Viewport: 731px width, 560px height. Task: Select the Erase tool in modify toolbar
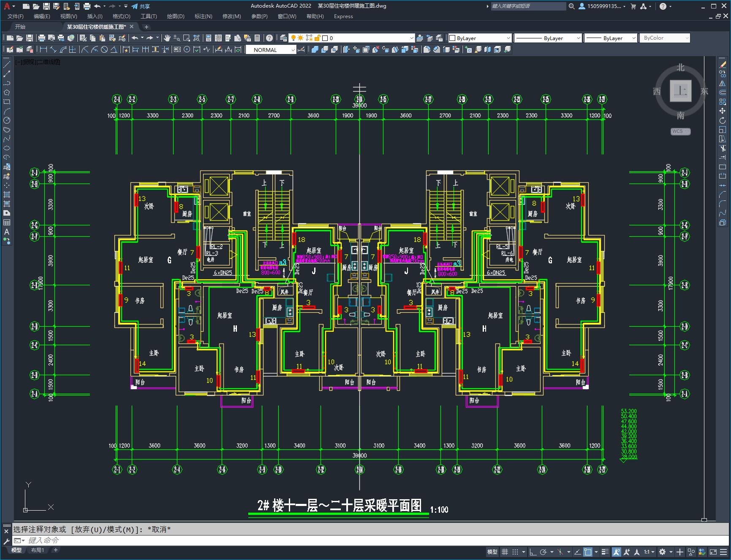(x=723, y=65)
